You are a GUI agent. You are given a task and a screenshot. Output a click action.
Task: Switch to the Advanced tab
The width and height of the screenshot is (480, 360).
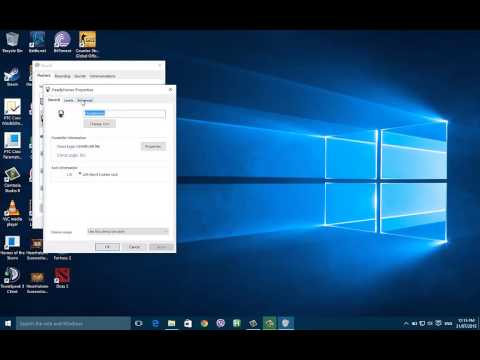[85, 100]
